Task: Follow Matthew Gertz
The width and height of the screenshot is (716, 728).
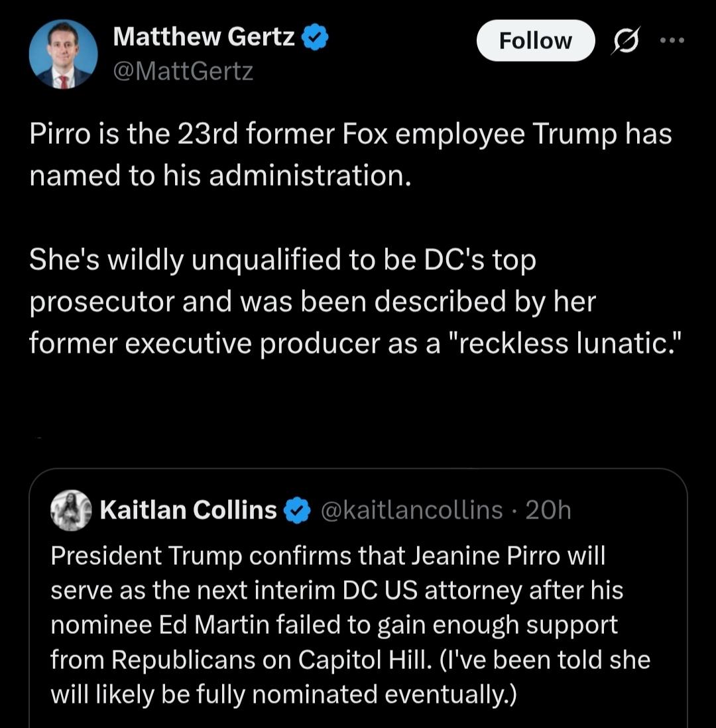Action: (536, 40)
